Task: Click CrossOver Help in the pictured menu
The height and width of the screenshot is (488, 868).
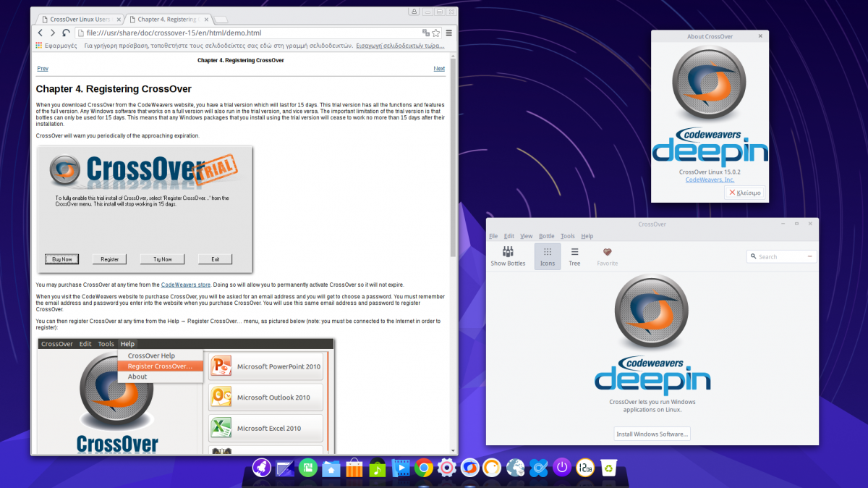Action: [151, 356]
